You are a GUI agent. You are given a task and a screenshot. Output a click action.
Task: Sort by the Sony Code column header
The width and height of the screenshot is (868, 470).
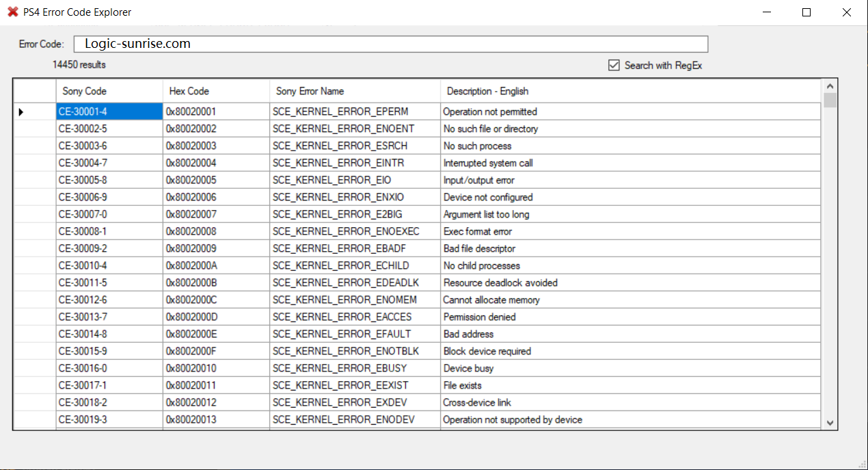point(109,91)
